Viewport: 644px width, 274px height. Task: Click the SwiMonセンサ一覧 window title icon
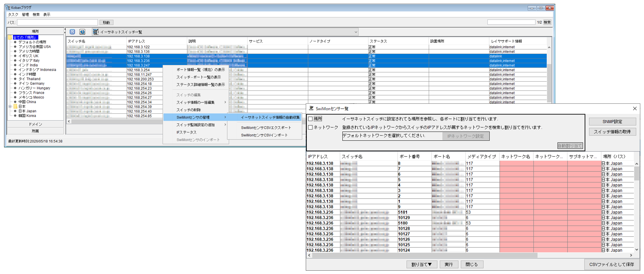(311, 109)
